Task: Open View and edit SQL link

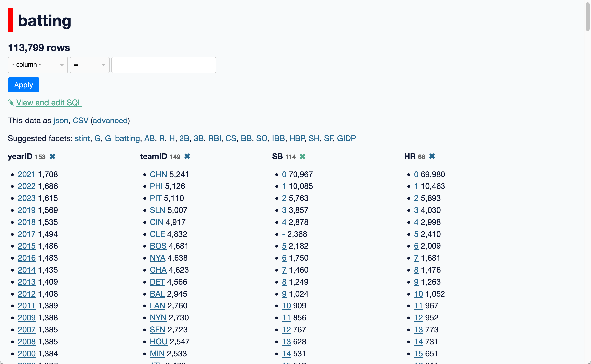Action: (49, 103)
